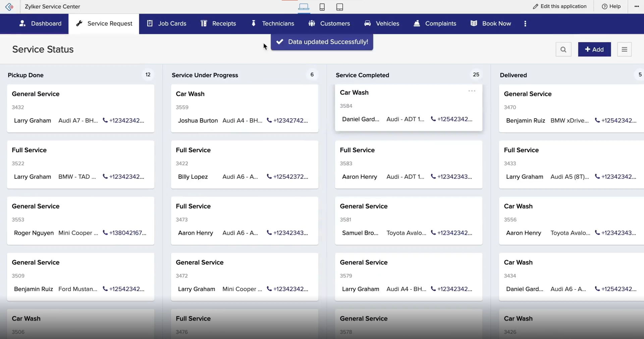This screenshot has width=644, height=339.
Task: Open the top-right more options ellipsis
Action: point(637,6)
